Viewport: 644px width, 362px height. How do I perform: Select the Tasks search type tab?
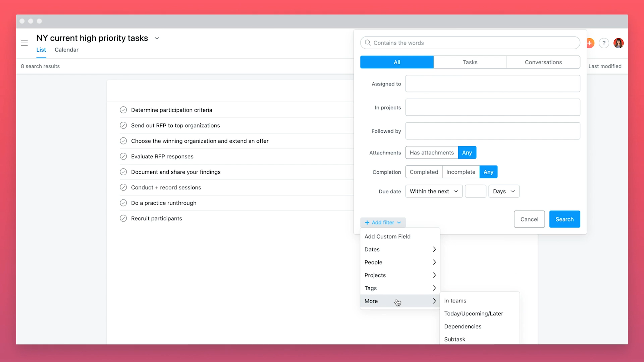tap(470, 62)
